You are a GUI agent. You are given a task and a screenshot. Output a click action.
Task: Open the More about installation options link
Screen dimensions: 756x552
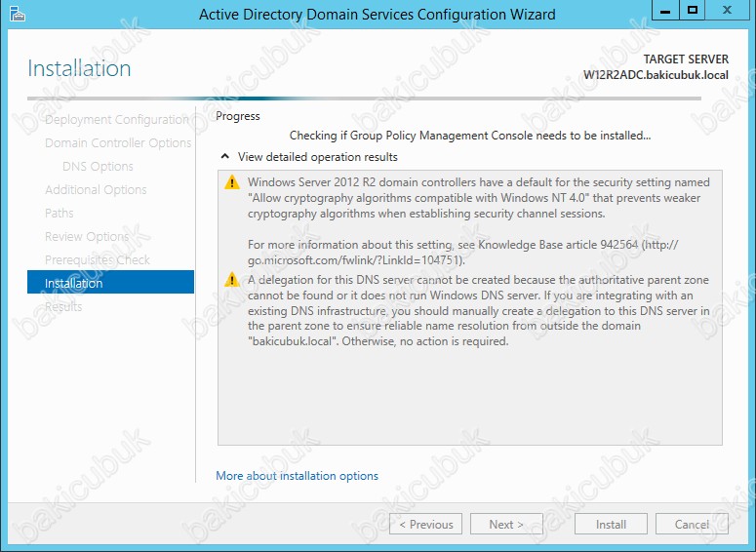point(297,476)
